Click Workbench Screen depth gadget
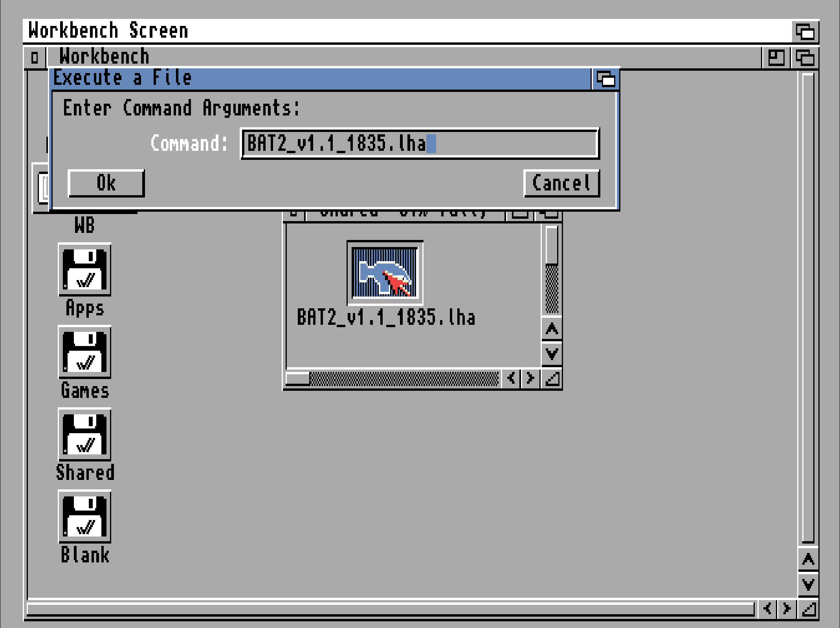The image size is (840, 628). [805, 31]
